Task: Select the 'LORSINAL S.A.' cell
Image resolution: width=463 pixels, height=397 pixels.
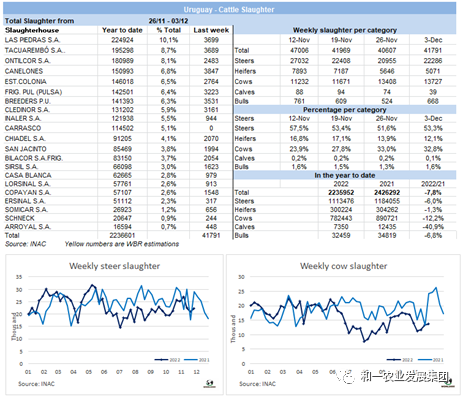Action: 27,184
